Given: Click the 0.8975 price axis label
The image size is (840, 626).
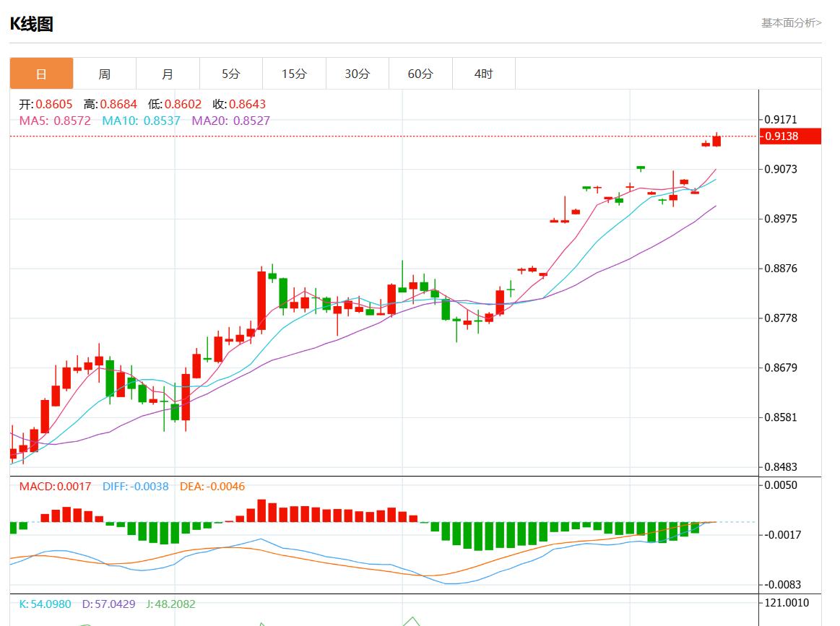Looking at the screenshot, I should click(781, 219).
